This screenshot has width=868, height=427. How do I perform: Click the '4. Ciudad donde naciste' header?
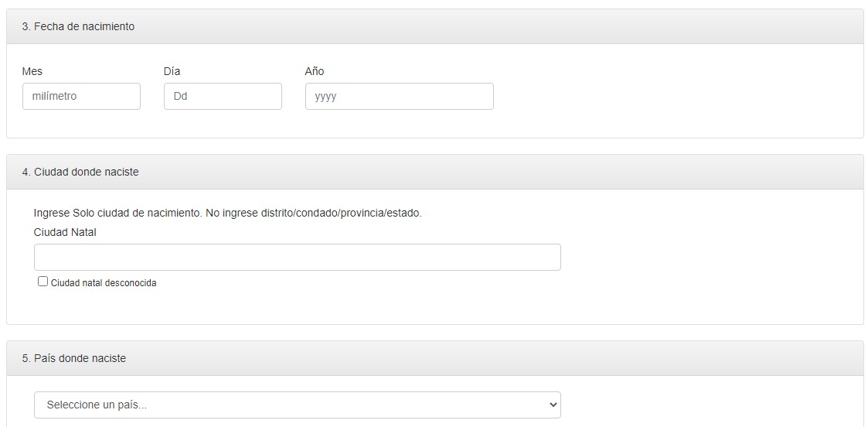[x=80, y=173]
